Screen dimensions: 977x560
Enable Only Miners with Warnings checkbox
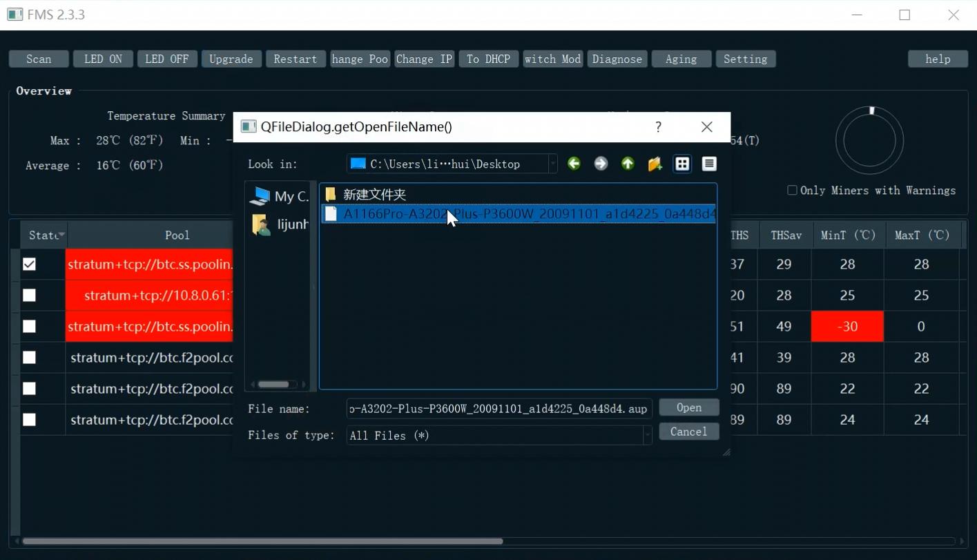tap(793, 191)
